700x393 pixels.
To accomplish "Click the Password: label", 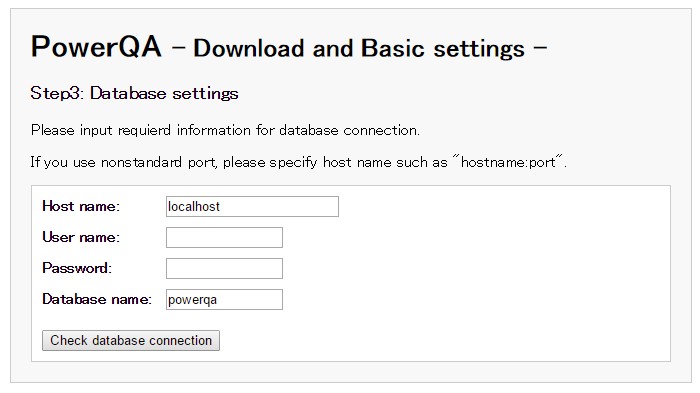I will 77,268.
